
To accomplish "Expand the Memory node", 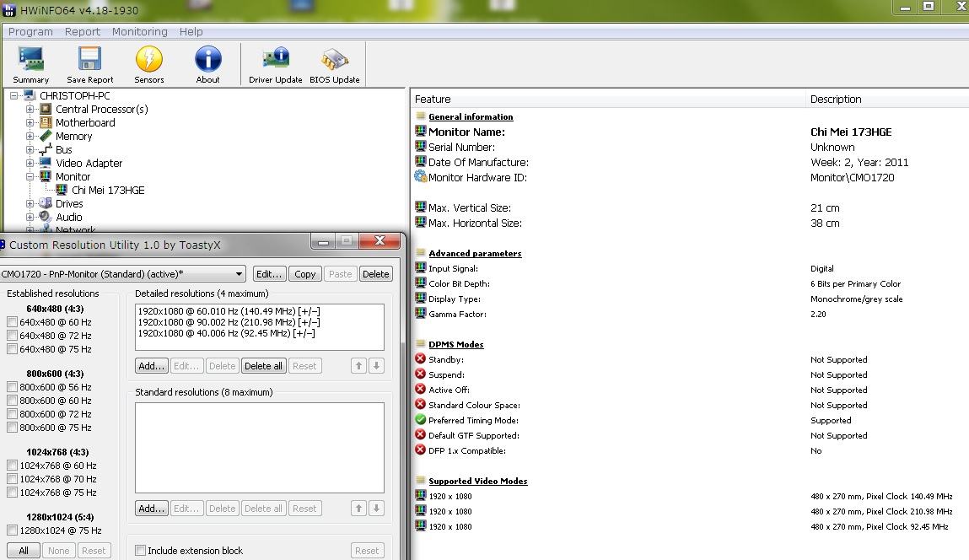I will (30, 136).
